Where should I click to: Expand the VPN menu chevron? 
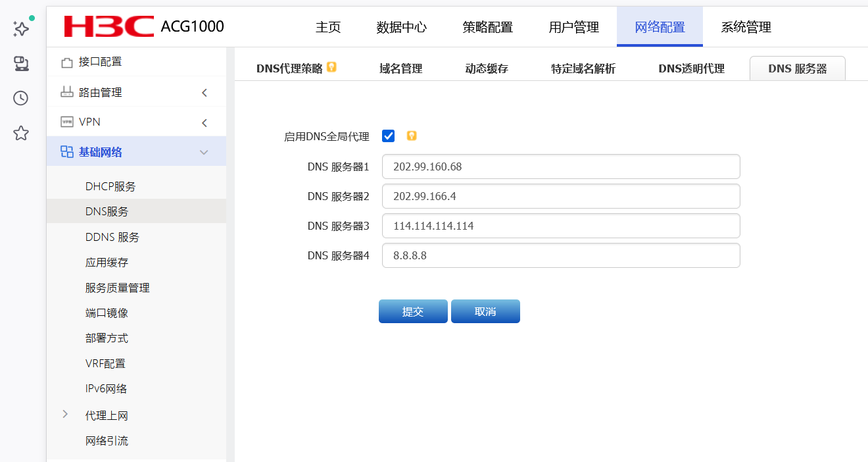[x=205, y=122]
